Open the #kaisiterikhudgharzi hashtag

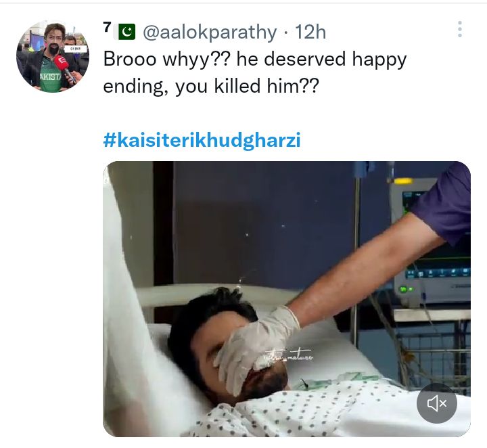pos(202,141)
